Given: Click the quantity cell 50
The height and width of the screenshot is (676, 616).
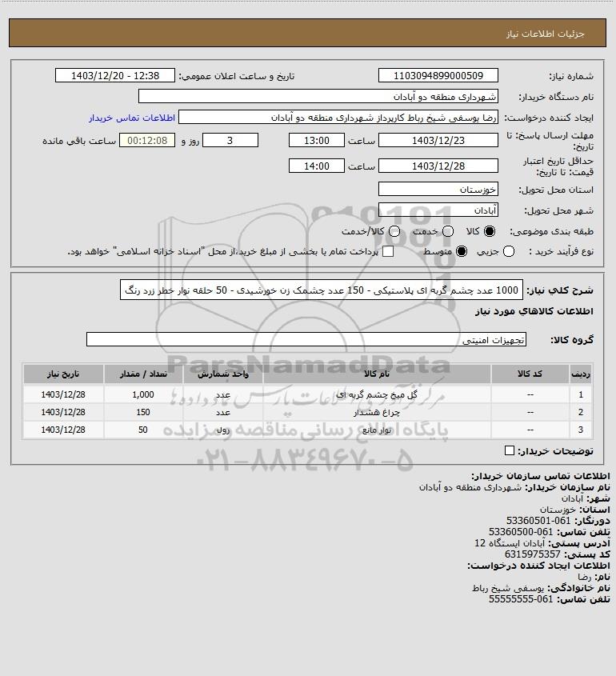Looking at the screenshot, I should coord(143,430).
